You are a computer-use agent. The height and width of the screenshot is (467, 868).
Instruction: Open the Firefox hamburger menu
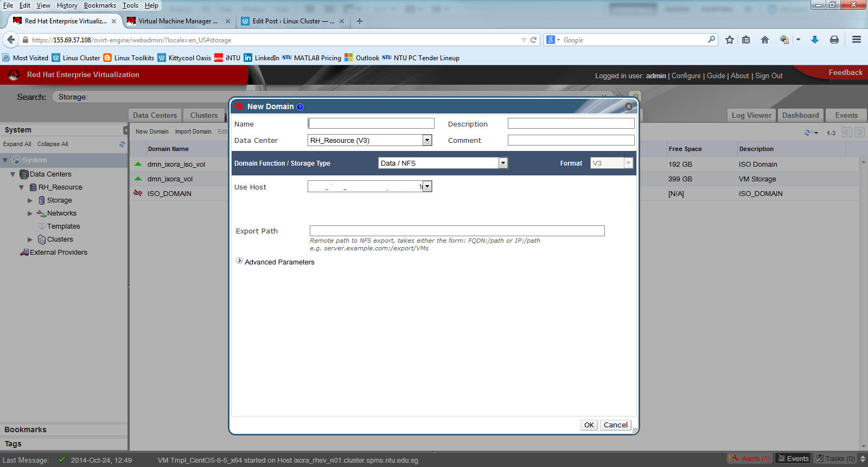click(x=857, y=40)
